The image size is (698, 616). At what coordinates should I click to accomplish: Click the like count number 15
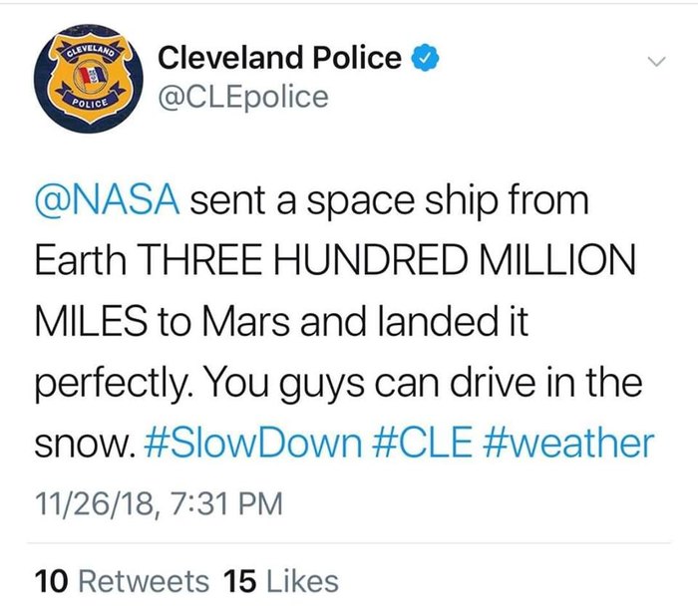[x=240, y=582]
